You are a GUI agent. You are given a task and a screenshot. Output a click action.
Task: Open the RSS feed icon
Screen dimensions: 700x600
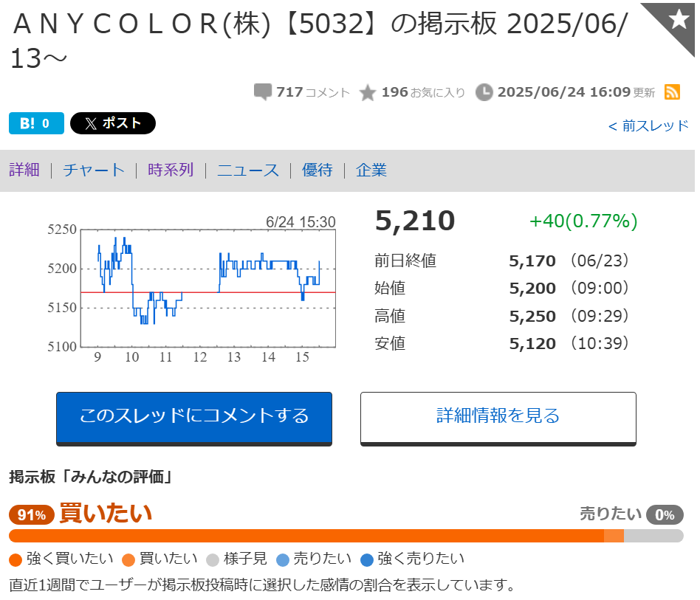(x=672, y=92)
